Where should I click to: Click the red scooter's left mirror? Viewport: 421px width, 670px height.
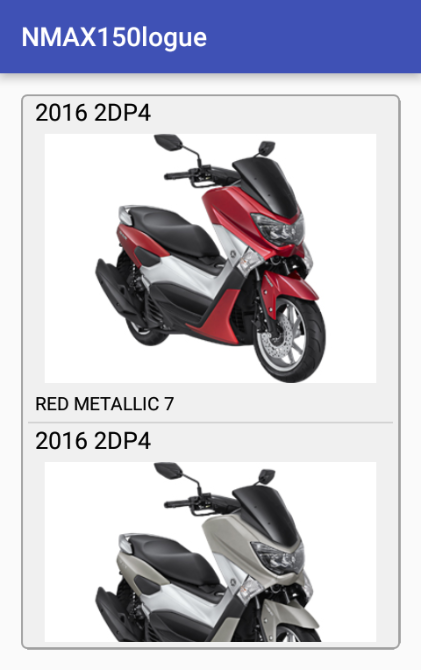point(168,142)
